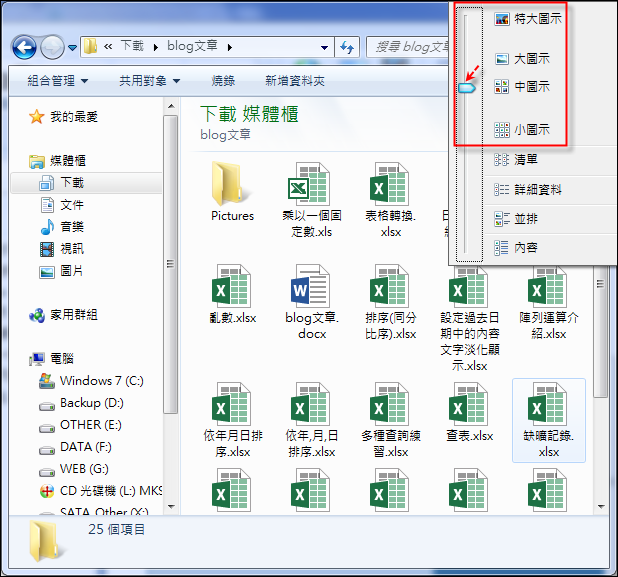618x577 pixels.
Task: Open the recent locations dropdown arrow
Action: coord(73,48)
